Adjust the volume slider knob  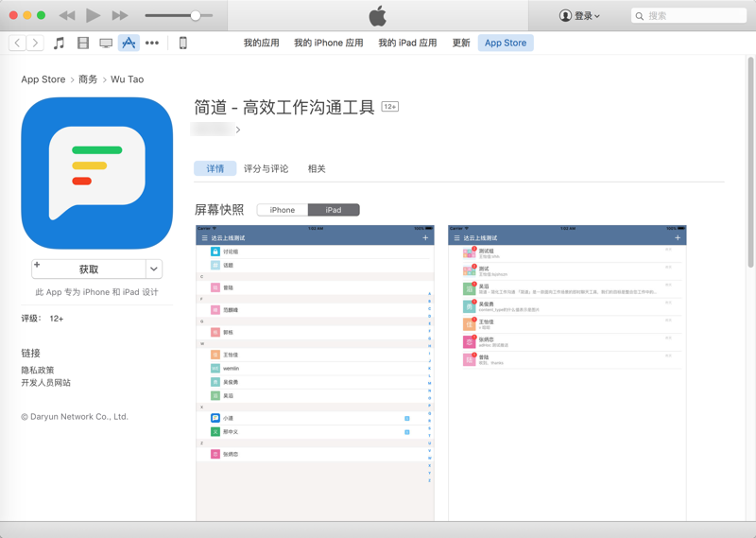click(196, 15)
